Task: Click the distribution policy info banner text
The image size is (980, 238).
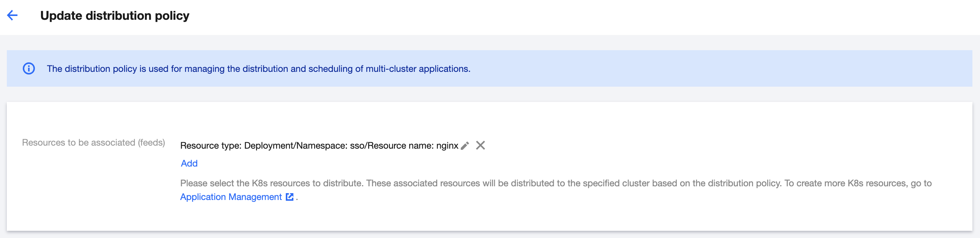Action: coord(258,69)
